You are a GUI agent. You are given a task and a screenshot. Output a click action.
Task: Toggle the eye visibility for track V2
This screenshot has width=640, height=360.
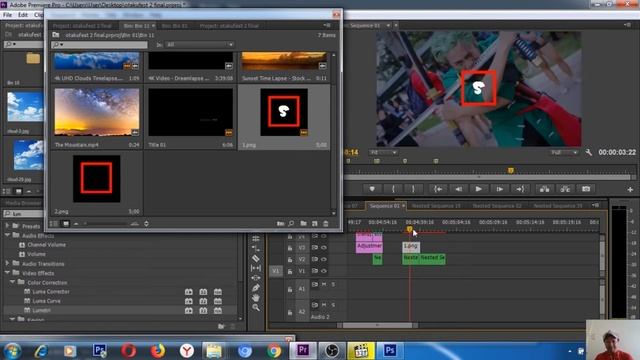coord(324,259)
